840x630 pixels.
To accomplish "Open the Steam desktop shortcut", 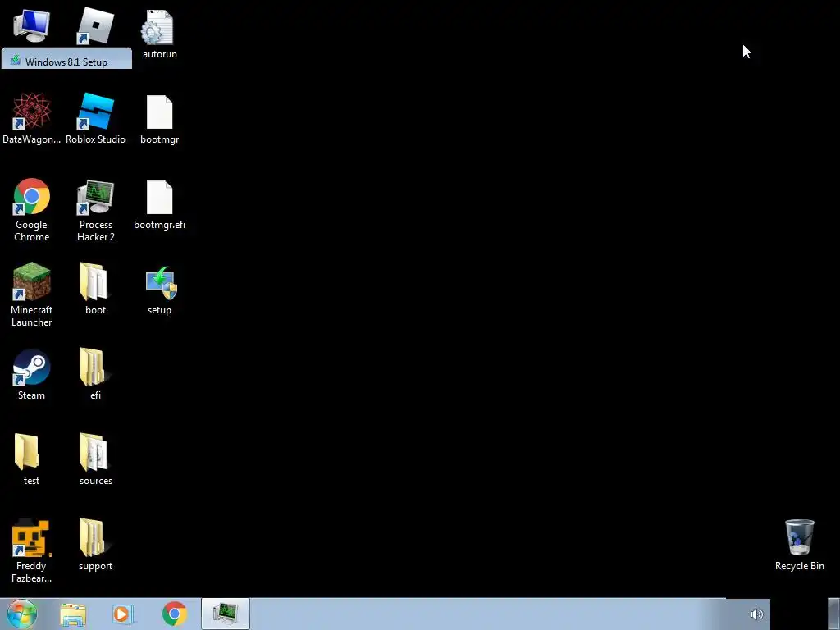I will point(32,374).
